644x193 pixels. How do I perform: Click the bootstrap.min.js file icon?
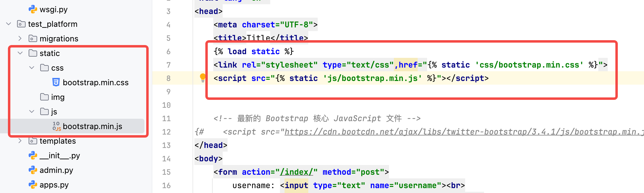click(x=56, y=126)
